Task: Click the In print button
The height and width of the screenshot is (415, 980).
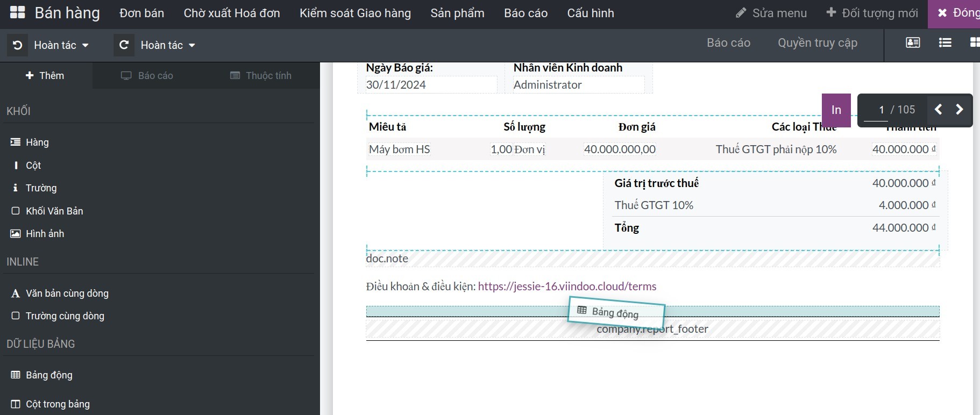Action: 836,110
